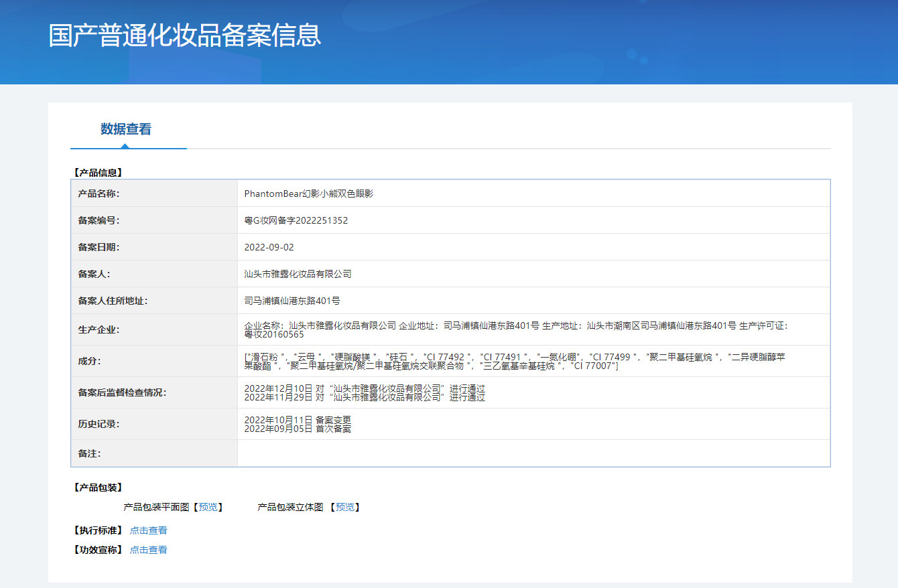Preview the 产品包装平面图 image
The image size is (898, 588).
click(x=208, y=507)
